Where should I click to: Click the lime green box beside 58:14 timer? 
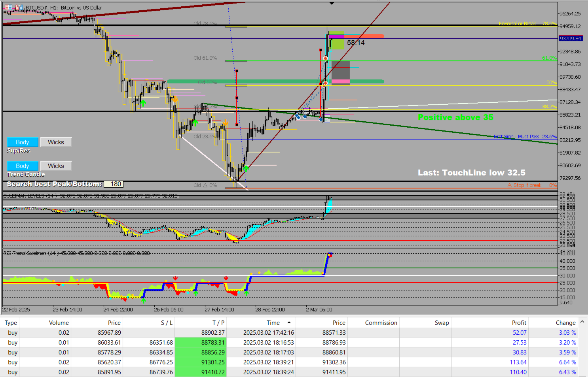338,44
